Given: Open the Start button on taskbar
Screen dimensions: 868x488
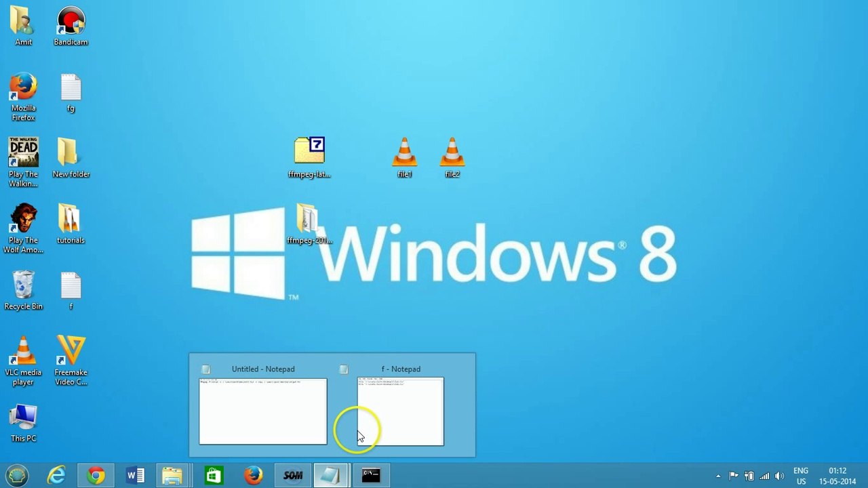Looking at the screenshot, I should 17,476.
